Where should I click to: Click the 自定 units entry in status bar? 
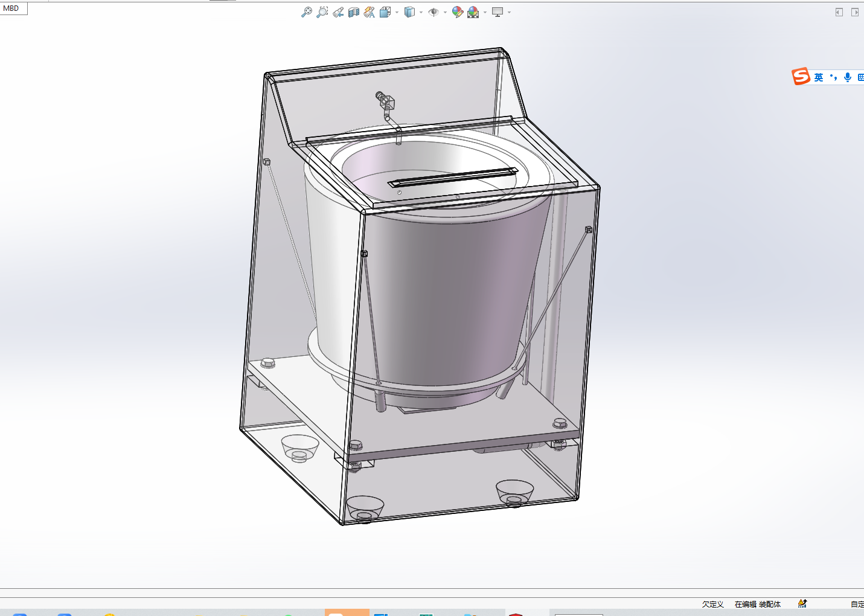(x=857, y=604)
